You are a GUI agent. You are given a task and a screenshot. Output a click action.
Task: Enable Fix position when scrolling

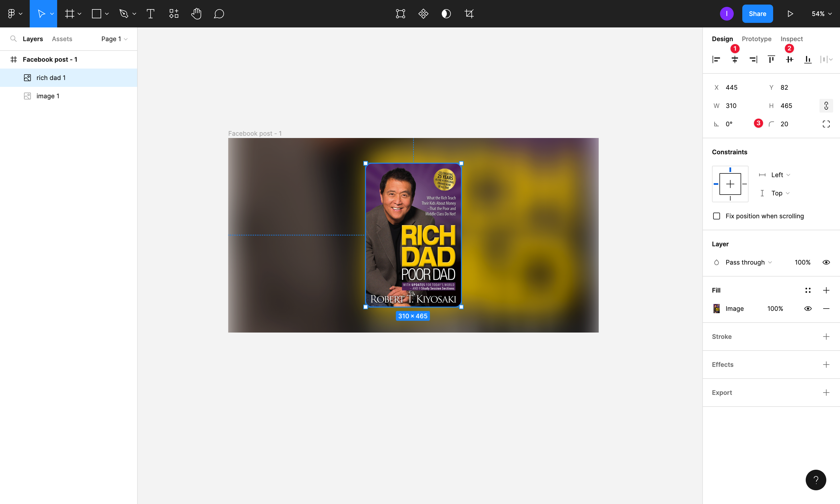[x=717, y=216]
